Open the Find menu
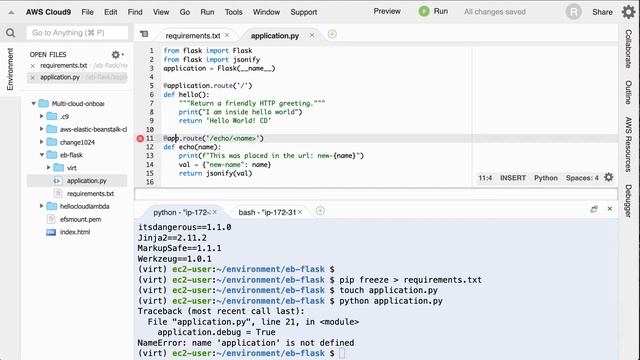This screenshot has width=640, height=360. coord(135,12)
